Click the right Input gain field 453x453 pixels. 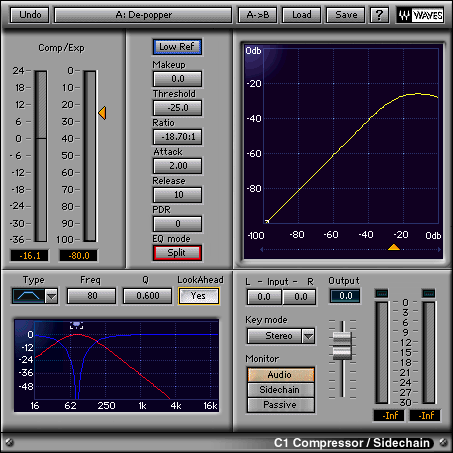(x=300, y=297)
